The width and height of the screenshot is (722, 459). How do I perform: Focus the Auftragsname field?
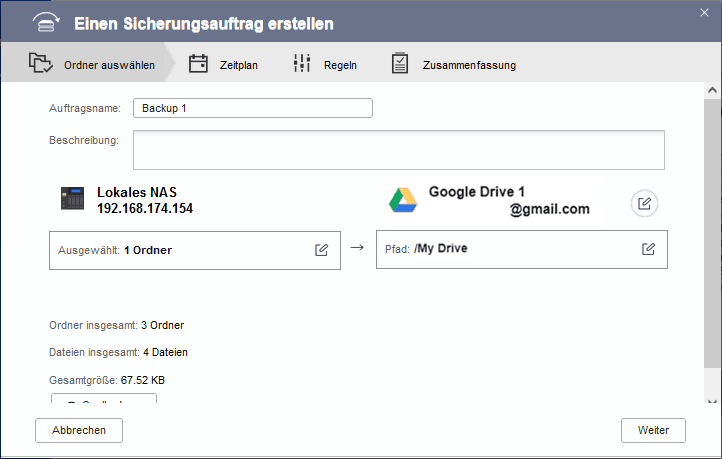tap(252, 108)
